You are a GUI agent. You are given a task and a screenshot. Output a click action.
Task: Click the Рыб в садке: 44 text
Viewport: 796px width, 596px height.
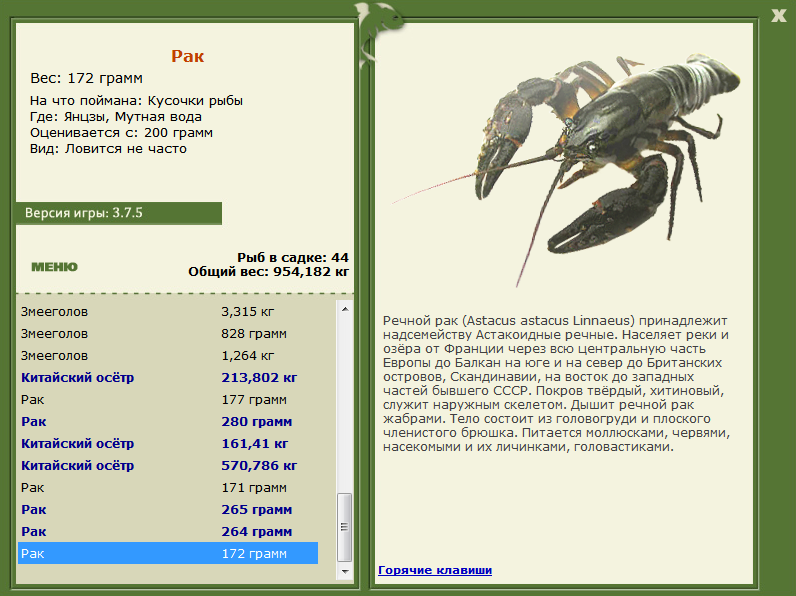click(293, 257)
